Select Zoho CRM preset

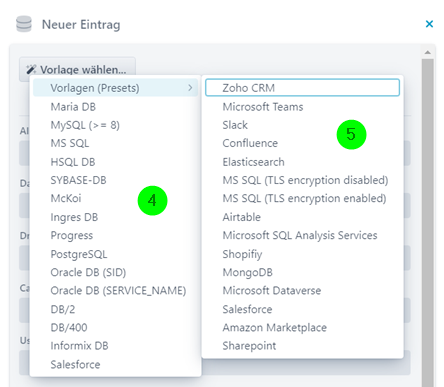point(302,88)
